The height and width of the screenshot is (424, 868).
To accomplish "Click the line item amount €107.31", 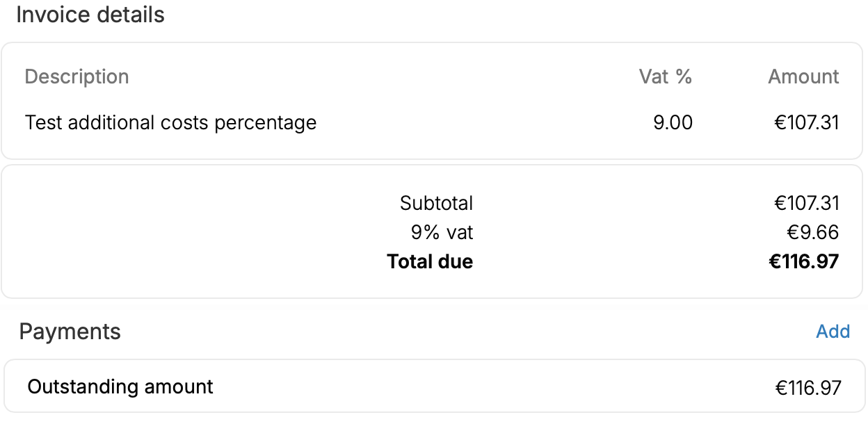I will [807, 123].
